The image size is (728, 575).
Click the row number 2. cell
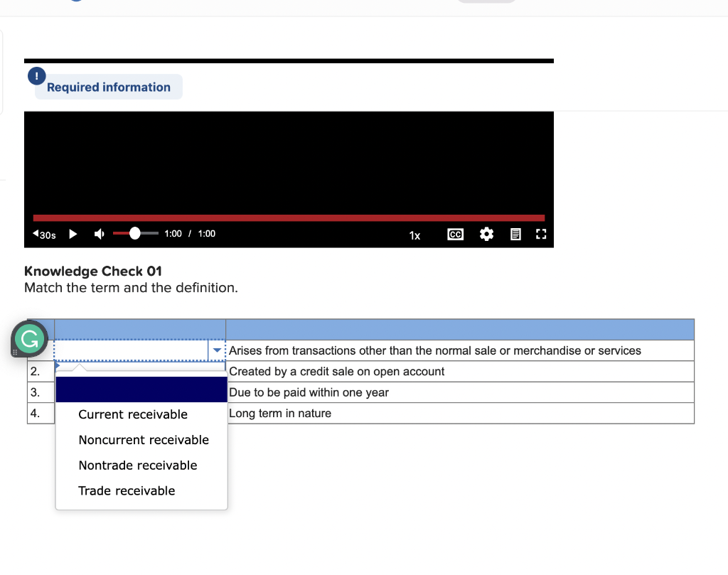(41, 372)
